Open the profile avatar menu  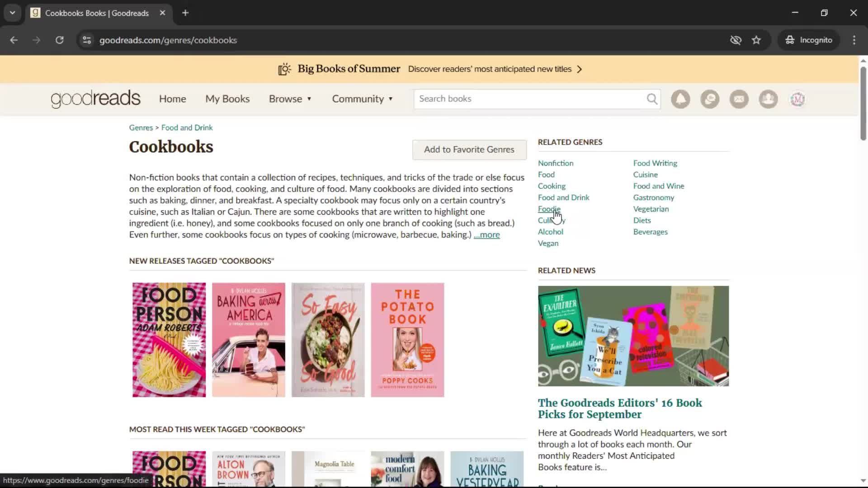797,99
